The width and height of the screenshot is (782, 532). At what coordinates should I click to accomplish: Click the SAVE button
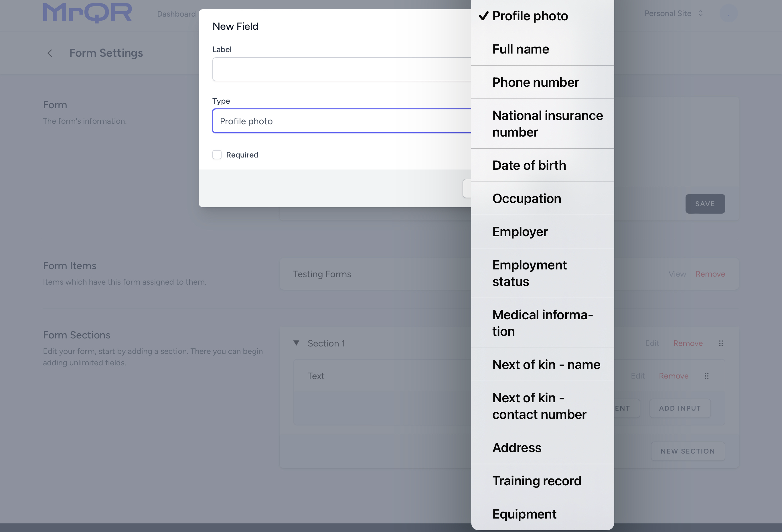pyautogui.click(x=705, y=204)
